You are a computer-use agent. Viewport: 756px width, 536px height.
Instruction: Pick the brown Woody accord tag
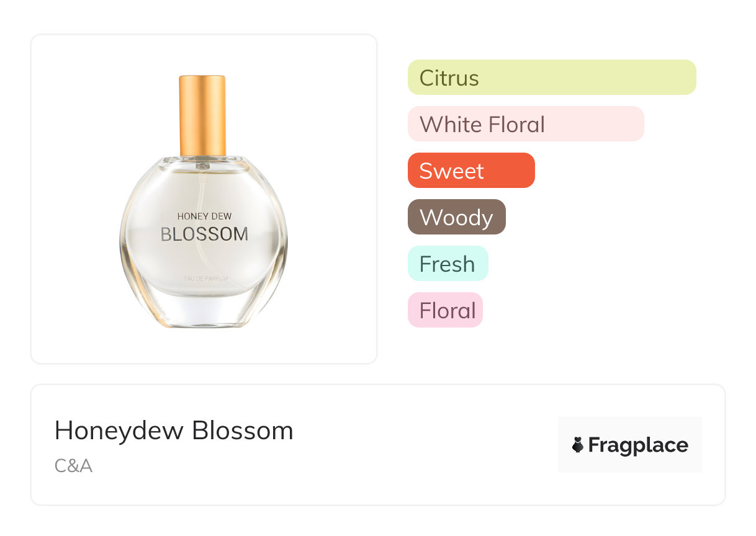(x=456, y=217)
